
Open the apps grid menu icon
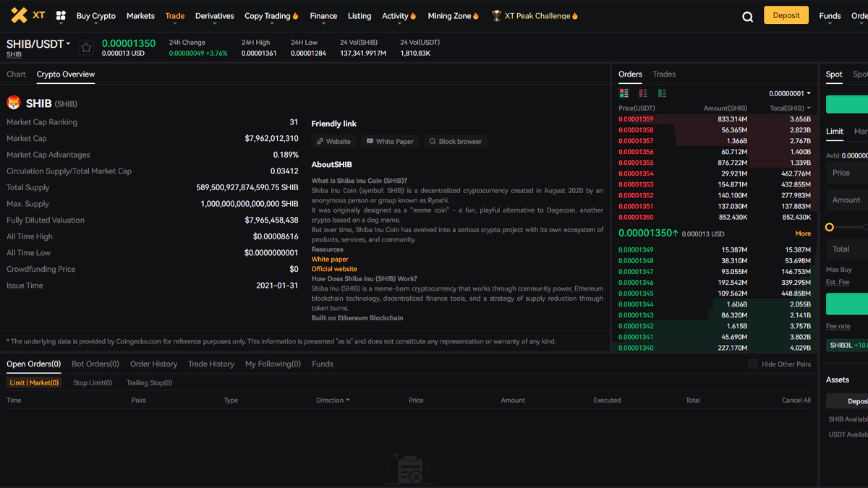tap(61, 15)
